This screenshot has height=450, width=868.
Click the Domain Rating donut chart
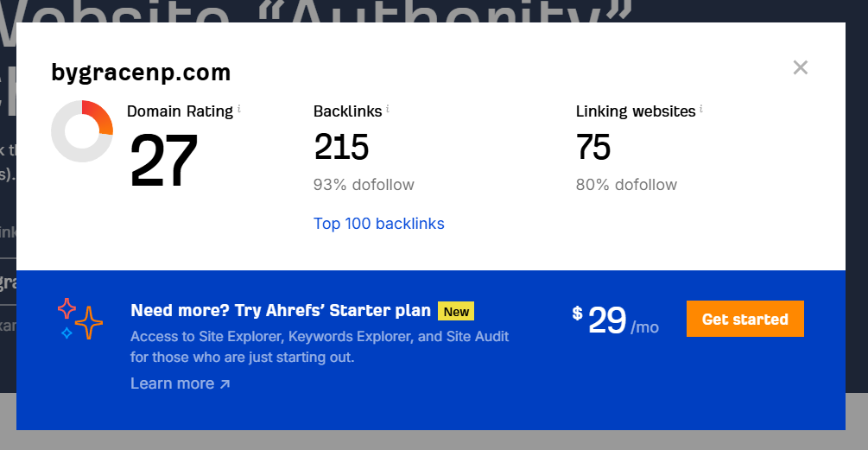(x=82, y=131)
